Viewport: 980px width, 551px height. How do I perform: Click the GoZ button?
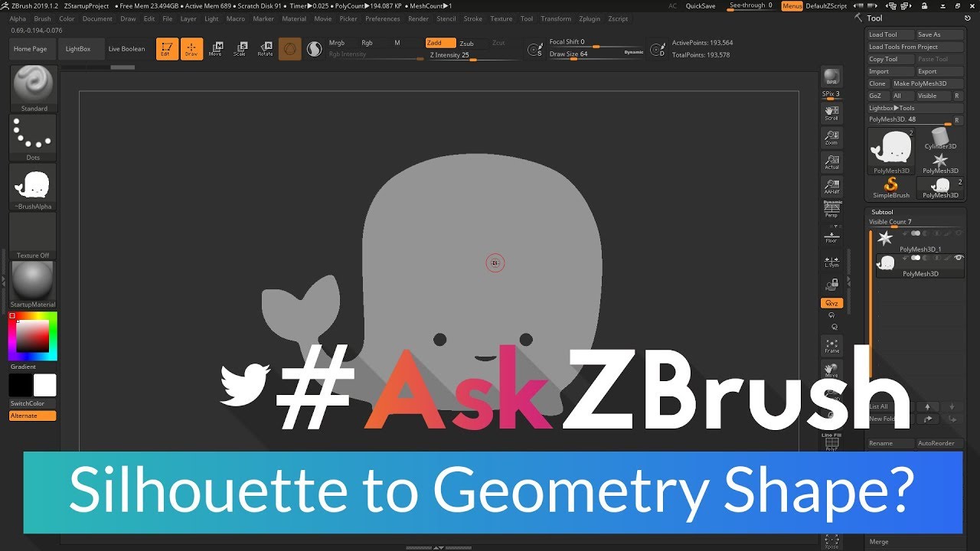click(877, 96)
